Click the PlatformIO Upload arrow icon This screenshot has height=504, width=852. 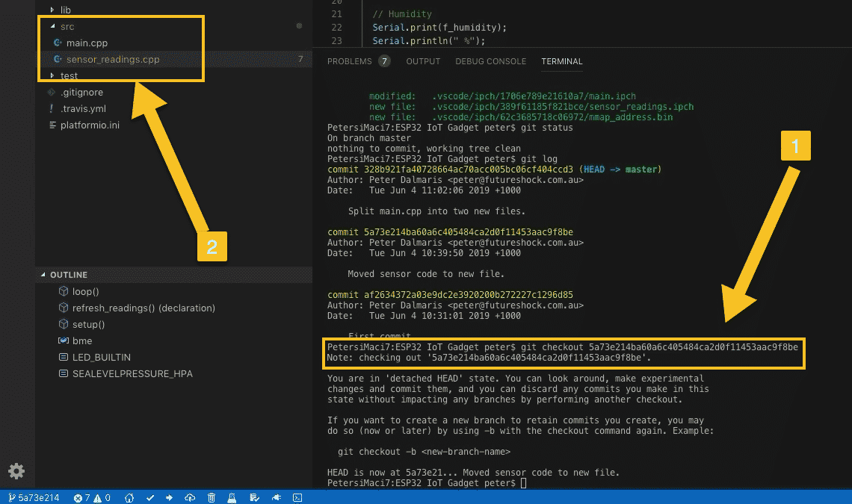coord(170,497)
